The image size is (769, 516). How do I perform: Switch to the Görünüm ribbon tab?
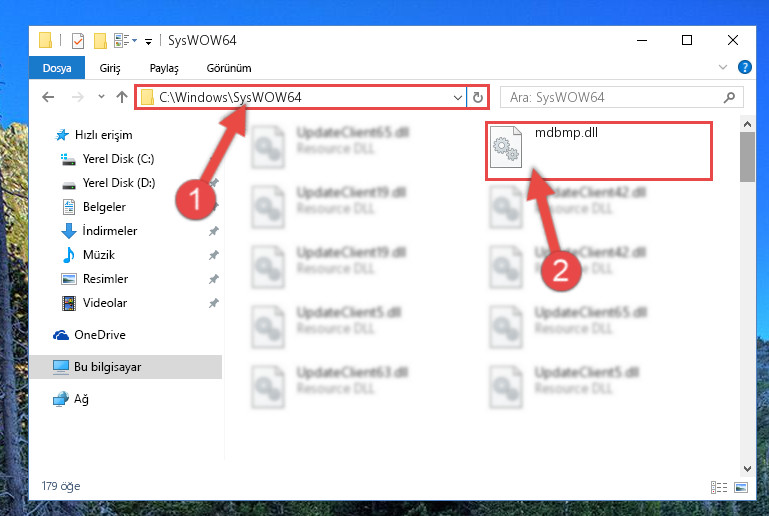(229, 68)
